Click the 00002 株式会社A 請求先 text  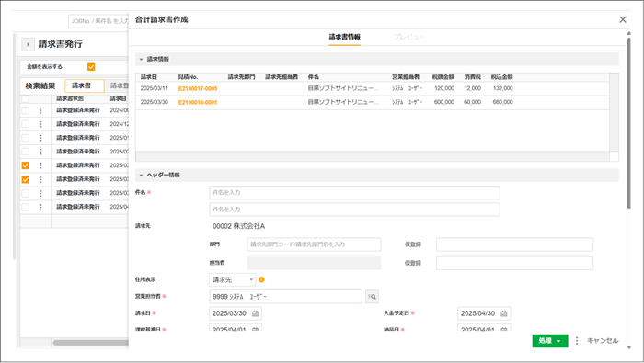click(x=238, y=226)
